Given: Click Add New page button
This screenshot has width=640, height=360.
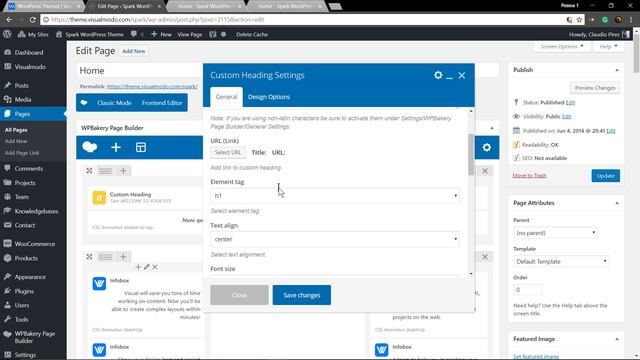Looking at the screenshot, I should 133,51.
